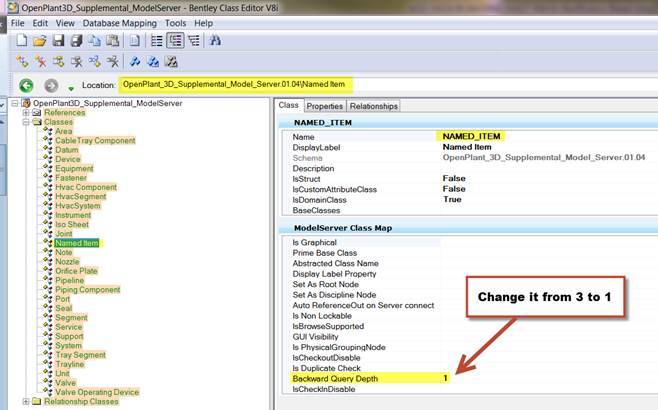658x410 pixels.
Task: Expand the Relationship Classes folder
Action: tap(26, 402)
